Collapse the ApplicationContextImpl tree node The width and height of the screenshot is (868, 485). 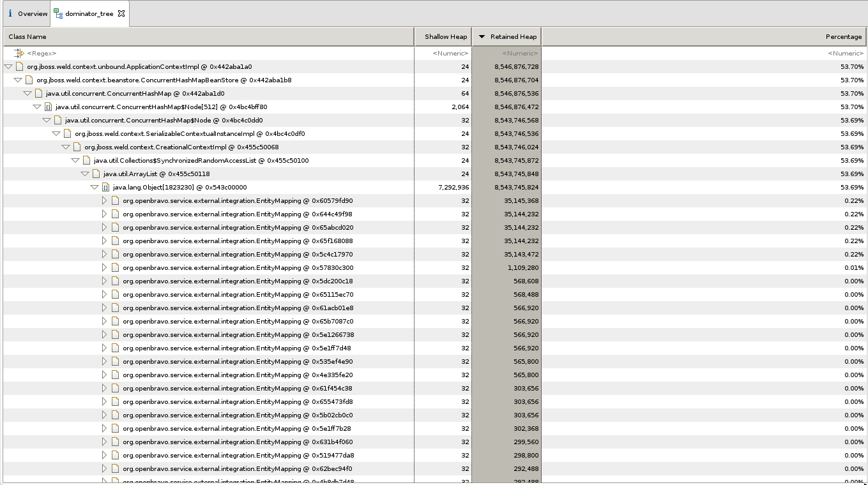[8, 67]
